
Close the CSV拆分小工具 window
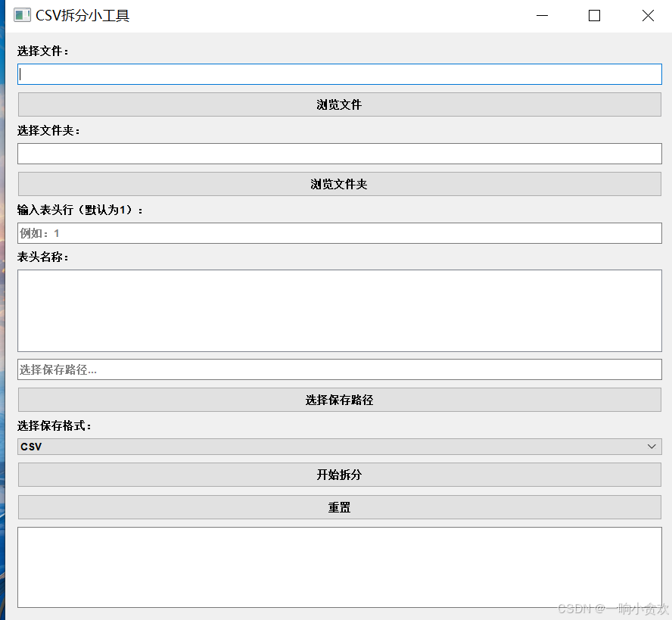(648, 15)
